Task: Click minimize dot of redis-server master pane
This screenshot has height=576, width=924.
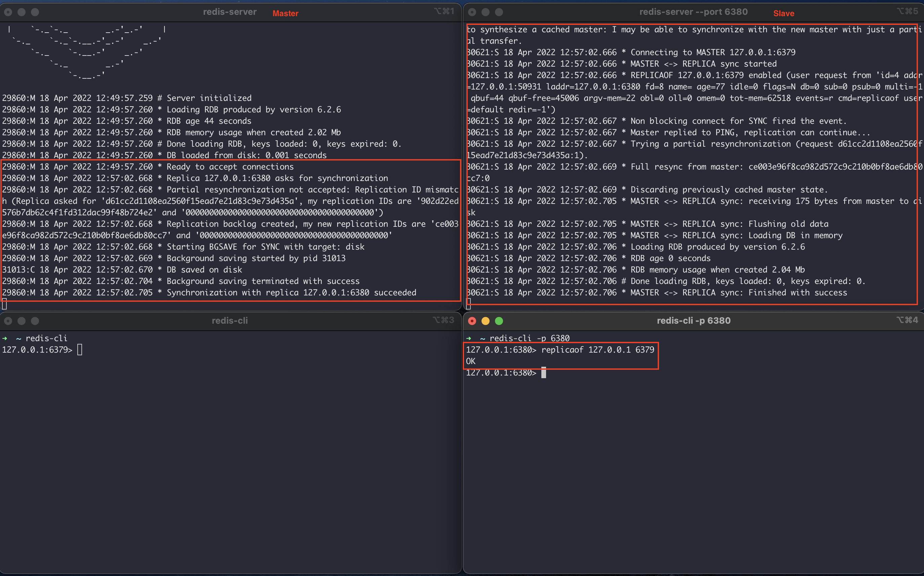Action: click(21, 12)
